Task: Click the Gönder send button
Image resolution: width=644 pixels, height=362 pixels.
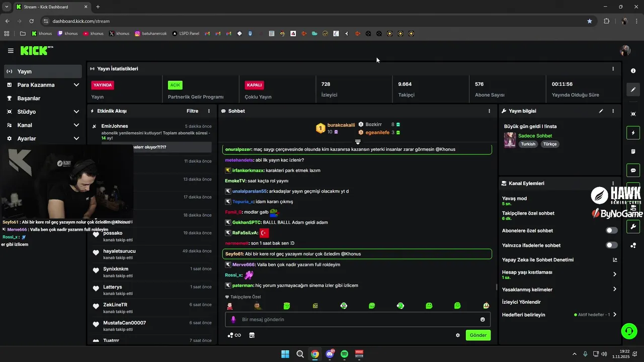Action: (x=478, y=335)
